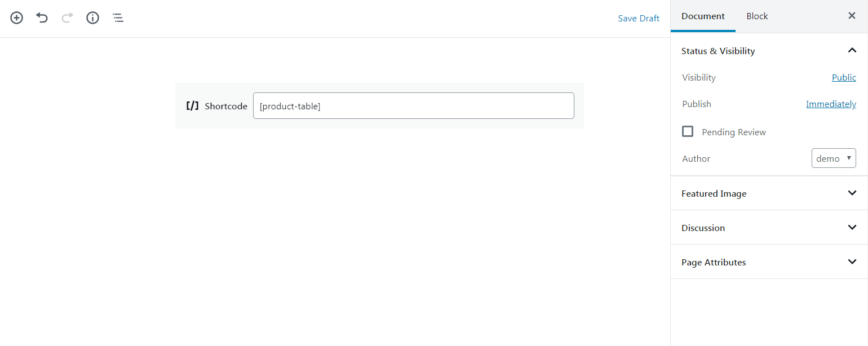Select the Shortcode block icon
This screenshot has height=346, width=868.
(x=193, y=105)
